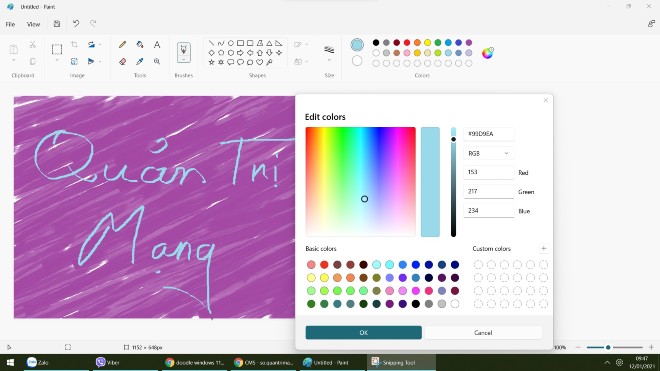Expand the shape outline options arrow
This screenshot has height=371, width=660.
point(307,45)
